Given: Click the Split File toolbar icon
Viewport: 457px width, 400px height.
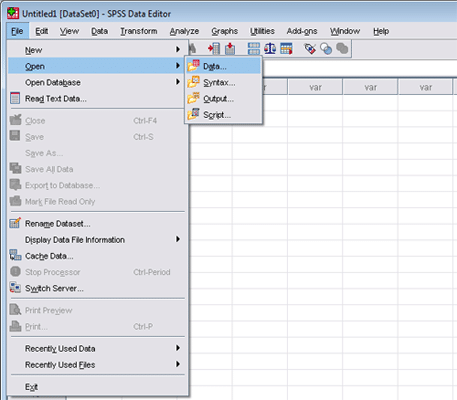Looking at the screenshot, I should tap(254, 49).
